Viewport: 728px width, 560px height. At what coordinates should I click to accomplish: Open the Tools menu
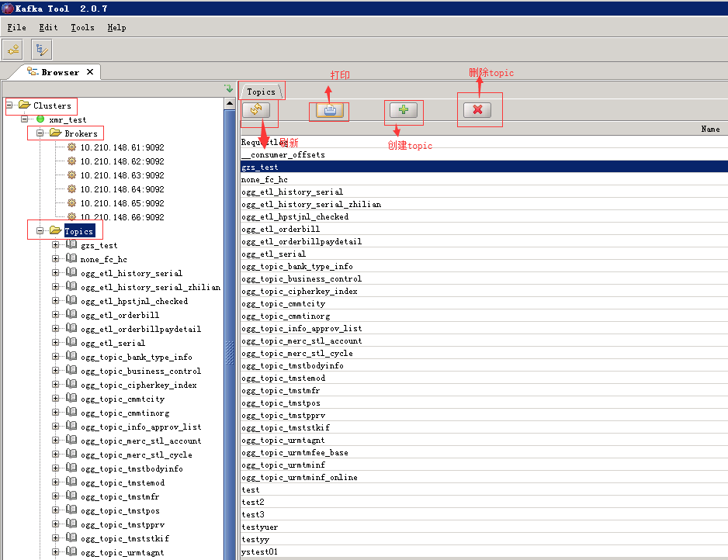click(x=82, y=27)
